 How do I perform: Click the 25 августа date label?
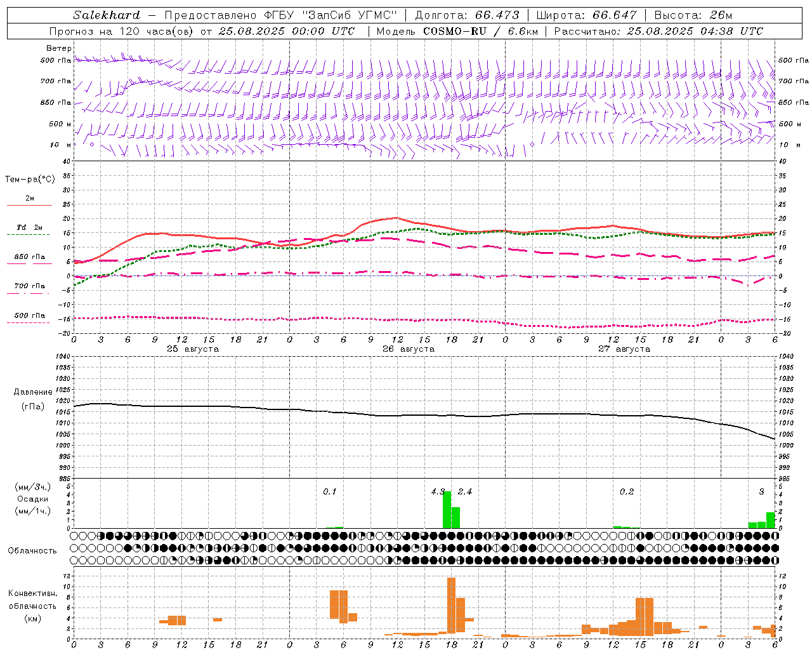[193, 349]
